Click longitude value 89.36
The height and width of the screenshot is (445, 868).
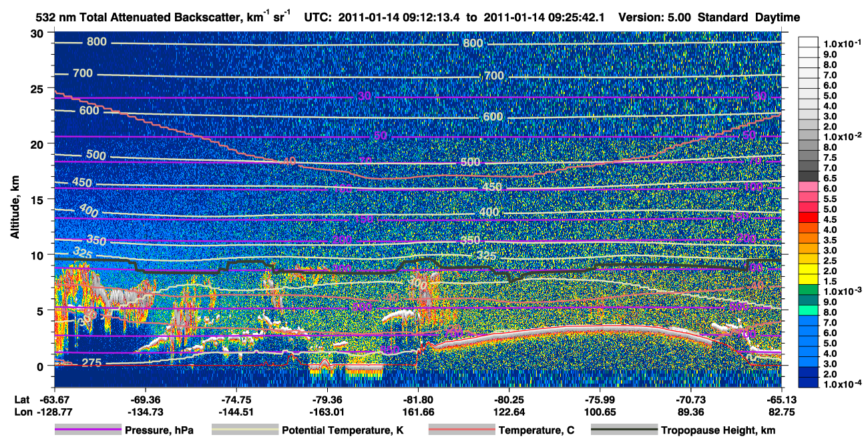click(x=690, y=412)
